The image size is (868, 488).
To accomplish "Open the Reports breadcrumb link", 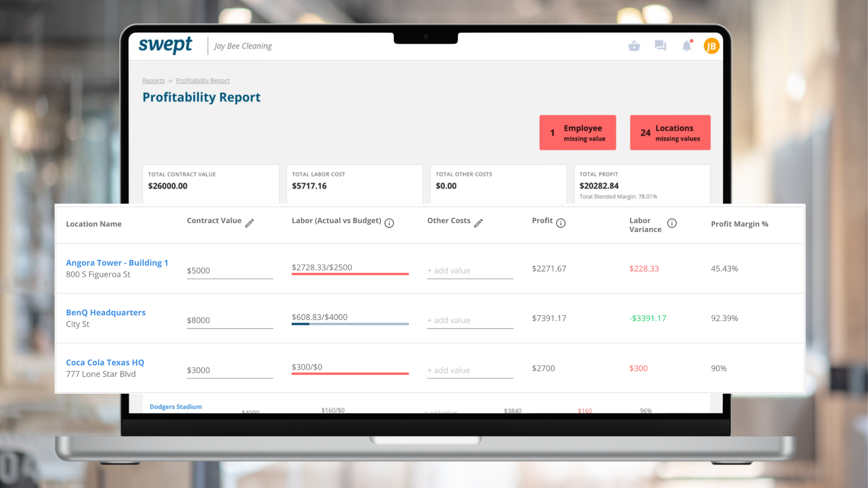I will point(153,80).
